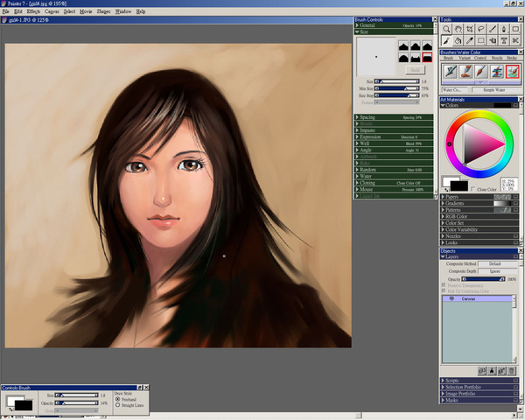Screen dimensions: 525x420
Task: Adjust the Min Size slider
Action: click(396, 88)
